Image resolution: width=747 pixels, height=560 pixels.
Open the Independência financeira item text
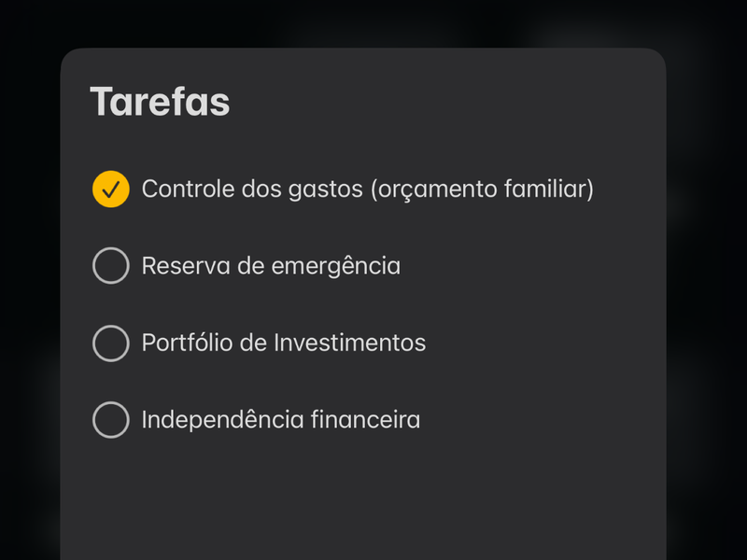[x=280, y=419]
